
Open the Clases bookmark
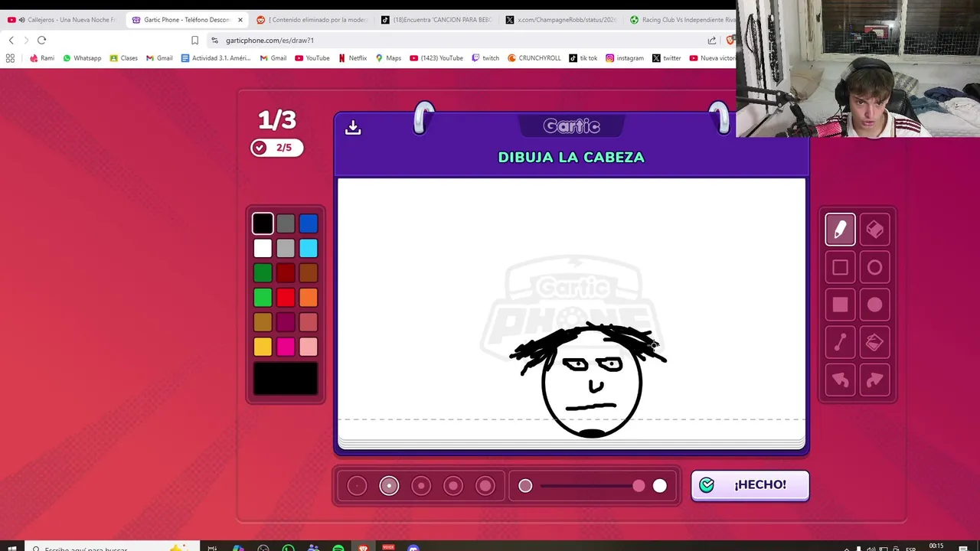[x=123, y=58]
